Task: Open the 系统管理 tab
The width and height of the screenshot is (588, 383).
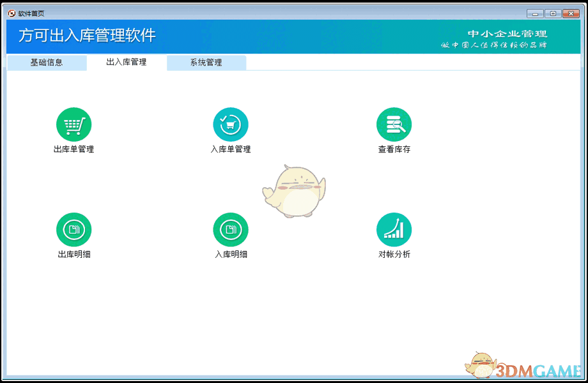Action: (x=206, y=63)
